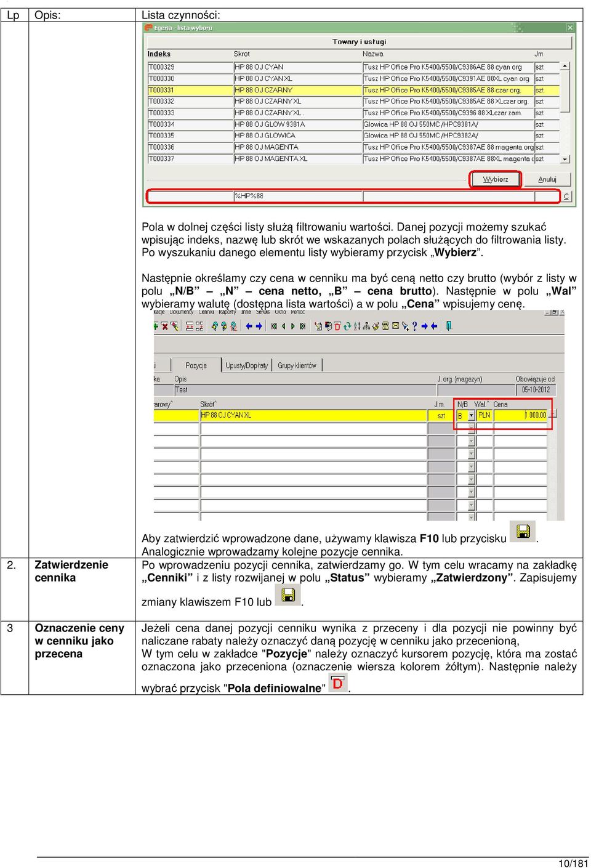Click the empty Nazwa filter field
The image size is (591, 868).
tap(448, 196)
